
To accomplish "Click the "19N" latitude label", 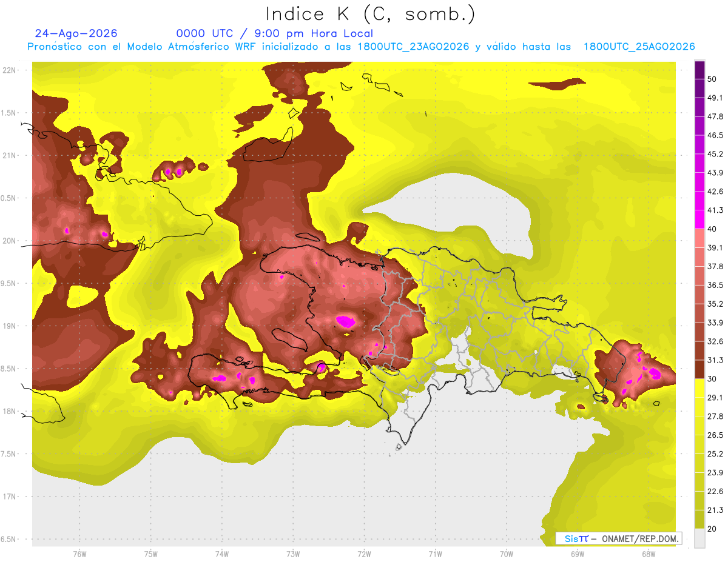I will (10, 326).
